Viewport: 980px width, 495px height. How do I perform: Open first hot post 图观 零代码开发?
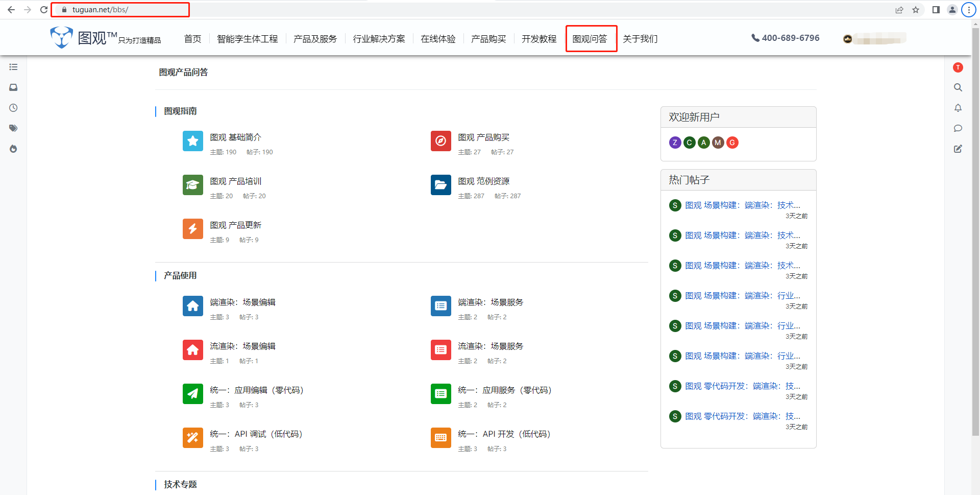tap(743, 386)
